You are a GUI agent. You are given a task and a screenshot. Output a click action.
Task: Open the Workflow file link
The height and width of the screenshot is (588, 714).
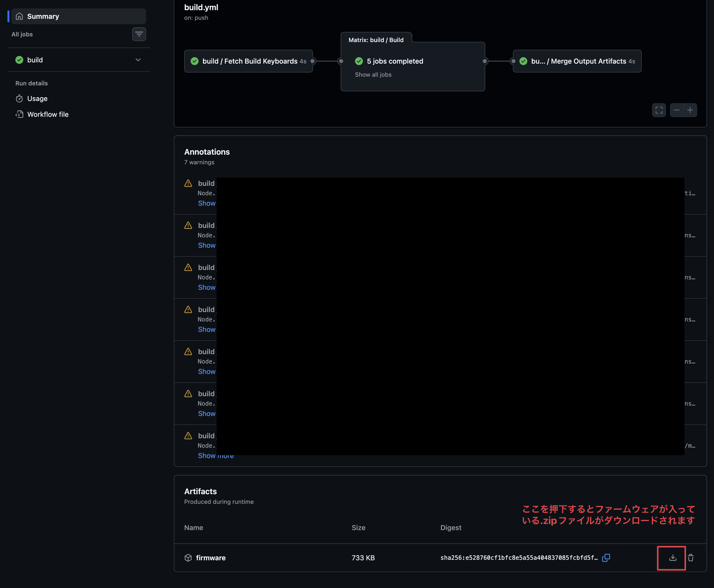click(48, 115)
